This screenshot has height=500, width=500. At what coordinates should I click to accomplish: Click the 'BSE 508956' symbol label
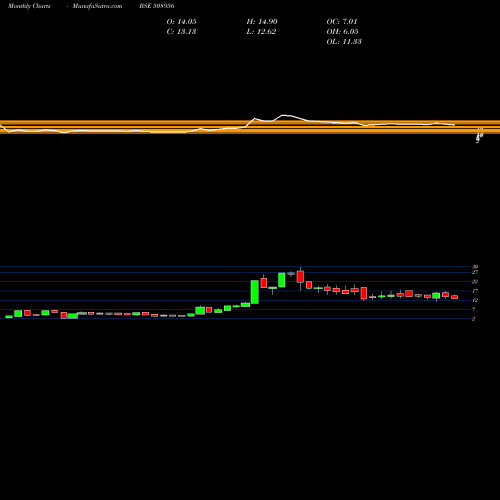click(x=157, y=6)
